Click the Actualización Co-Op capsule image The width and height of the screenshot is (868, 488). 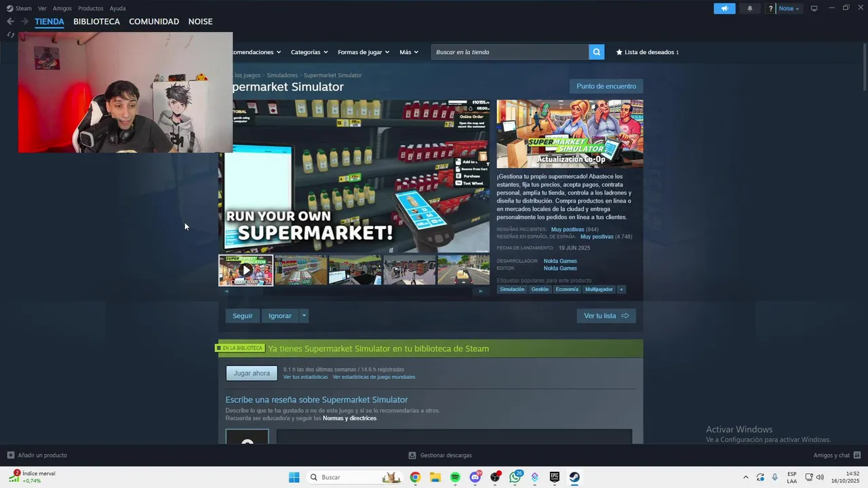(x=570, y=134)
